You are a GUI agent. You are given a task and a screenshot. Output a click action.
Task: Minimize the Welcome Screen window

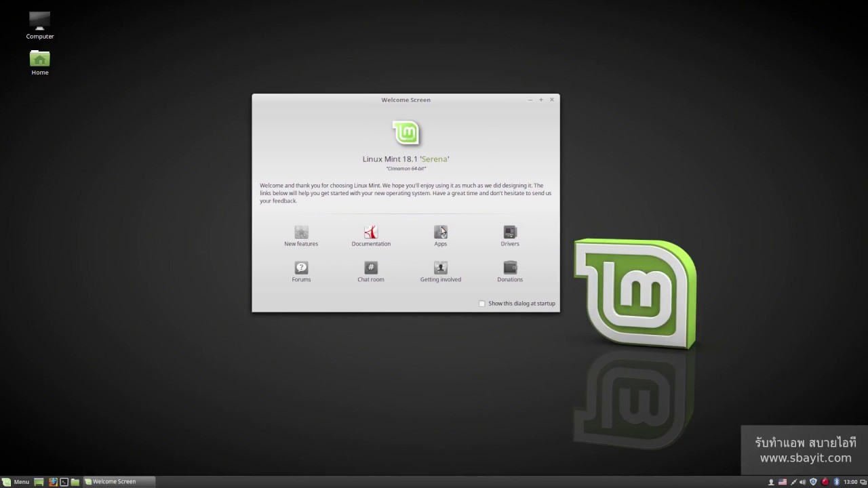click(530, 100)
